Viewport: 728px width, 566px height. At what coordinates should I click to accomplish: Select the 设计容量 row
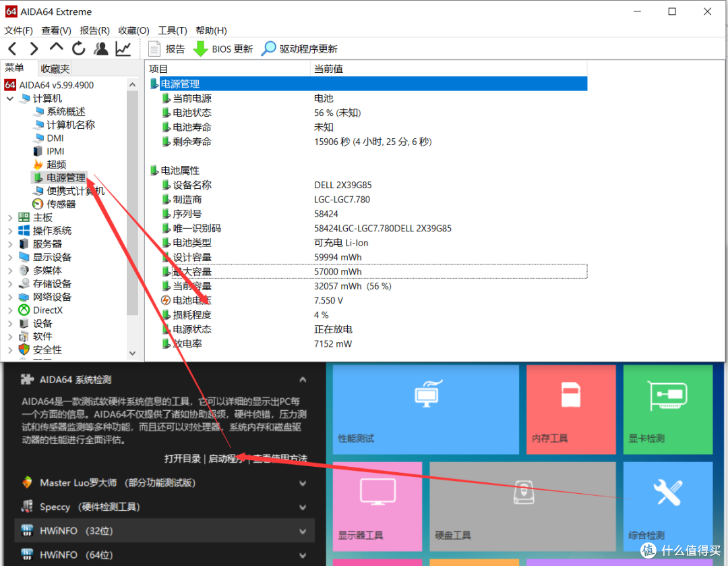[x=368, y=258]
